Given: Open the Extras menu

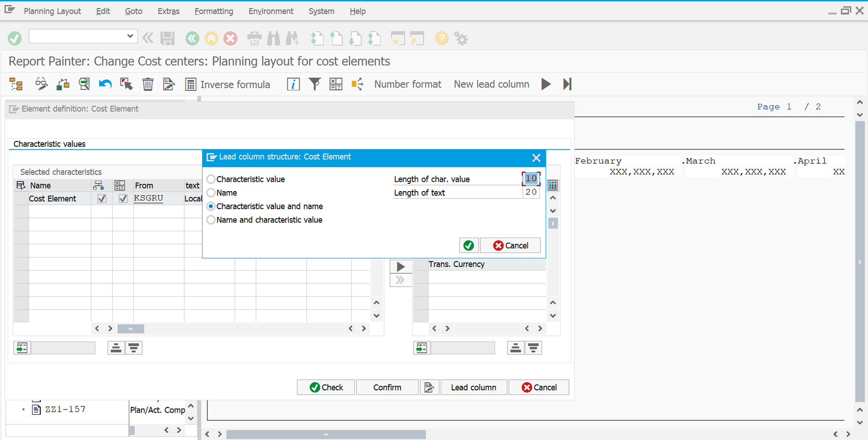Looking at the screenshot, I should pyautogui.click(x=168, y=11).
